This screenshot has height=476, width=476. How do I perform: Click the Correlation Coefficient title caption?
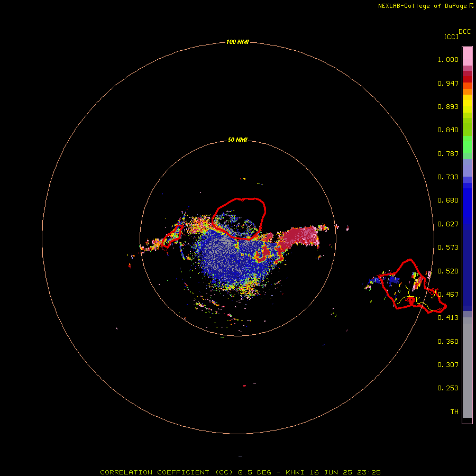(240, 472)
